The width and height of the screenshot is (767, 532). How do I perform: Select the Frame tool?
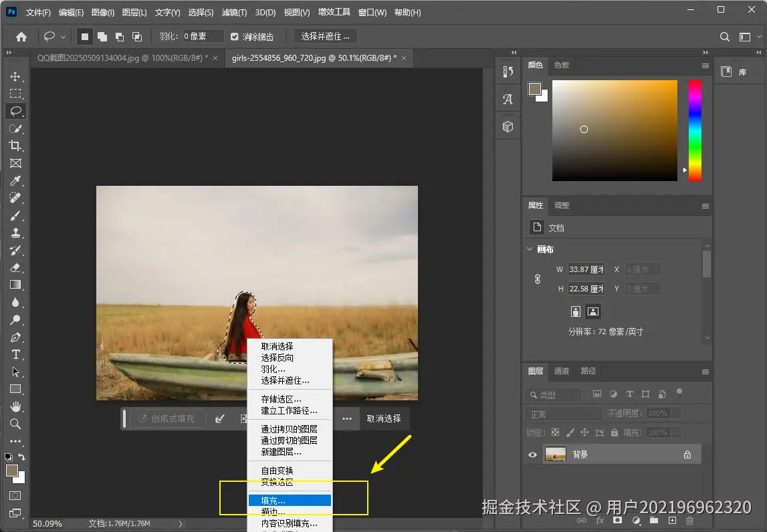click(15, 163)
